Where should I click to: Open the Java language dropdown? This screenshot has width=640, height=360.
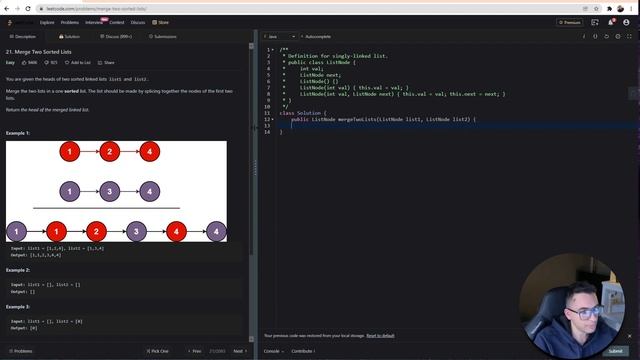[x=280, y=36]
